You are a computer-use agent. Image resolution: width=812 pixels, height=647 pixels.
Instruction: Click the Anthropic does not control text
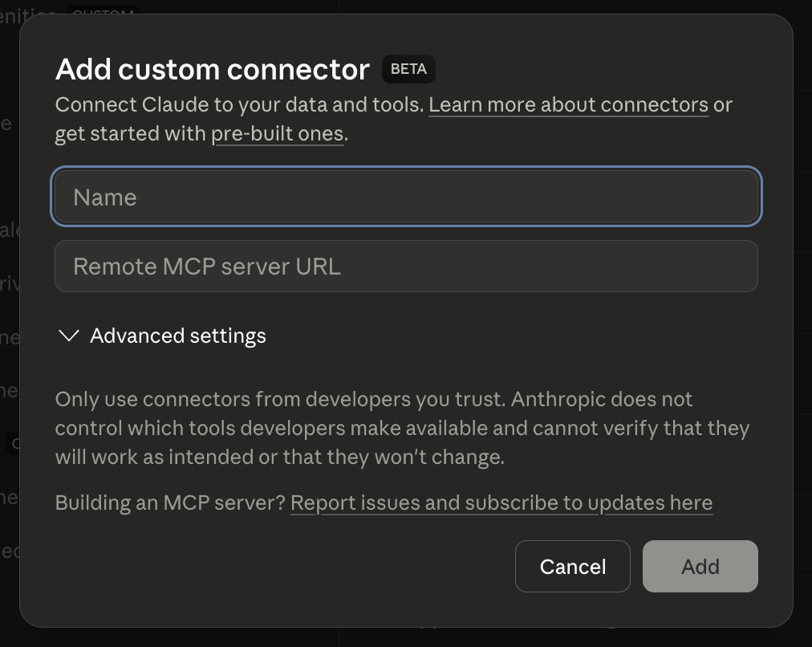[x=602, y=400]
